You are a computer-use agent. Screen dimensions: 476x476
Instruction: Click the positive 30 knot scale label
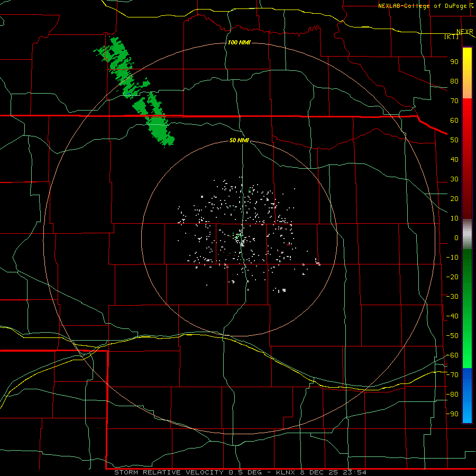pyautogui.click(x=454, y=179)
